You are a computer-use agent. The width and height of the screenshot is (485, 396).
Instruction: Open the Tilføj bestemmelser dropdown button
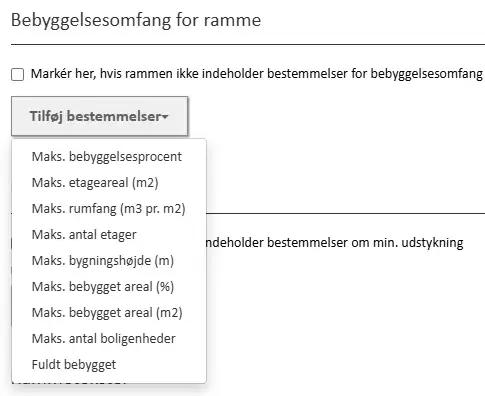pyautogui.click(x=100, y=116)
